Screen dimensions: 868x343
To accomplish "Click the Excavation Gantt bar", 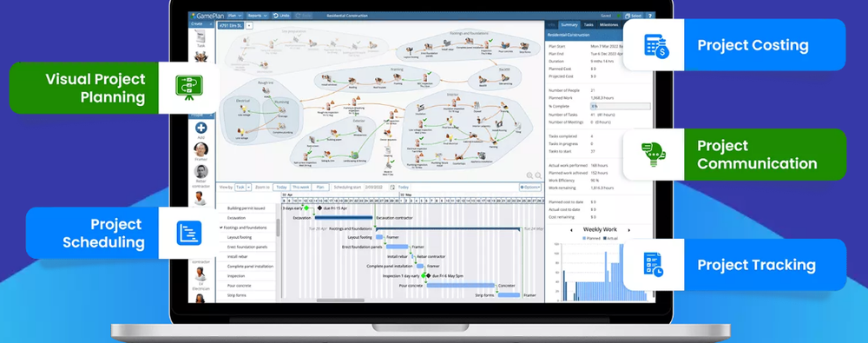I will (344, 218).
